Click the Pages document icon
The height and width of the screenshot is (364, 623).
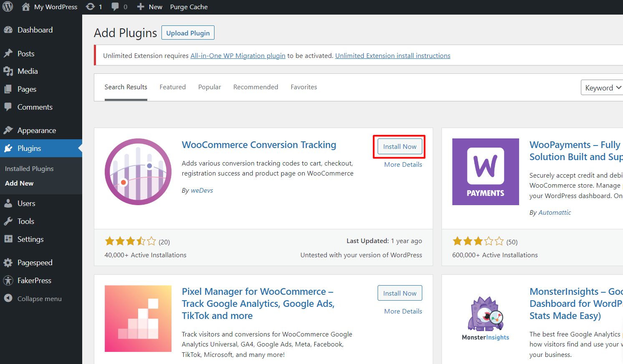pyautogui.click(x=8, y=89)
